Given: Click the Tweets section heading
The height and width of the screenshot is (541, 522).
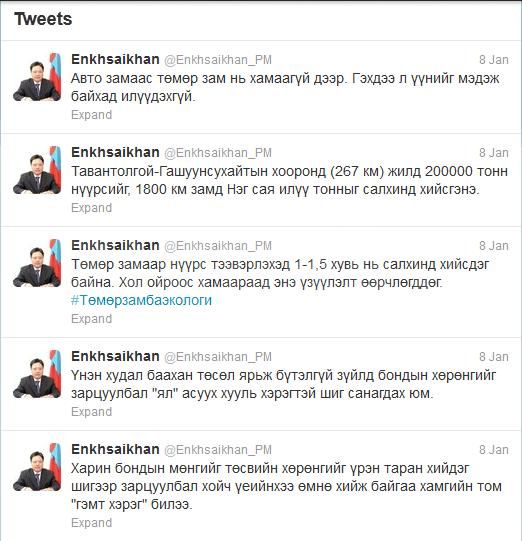Looking at the screenshot, I should click(x=43, y=19).
